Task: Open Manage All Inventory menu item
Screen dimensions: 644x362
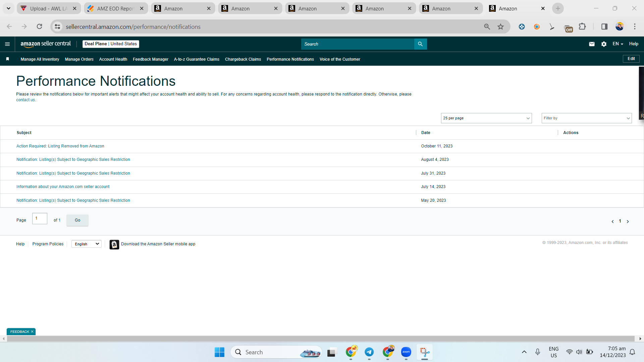Action: (x=40, y=59)
